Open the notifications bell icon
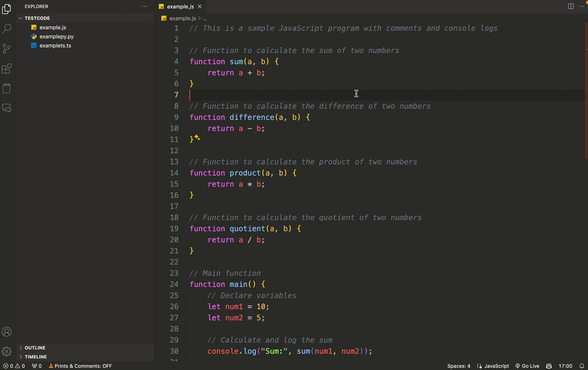588x370 pixels. tap(582, 366)
